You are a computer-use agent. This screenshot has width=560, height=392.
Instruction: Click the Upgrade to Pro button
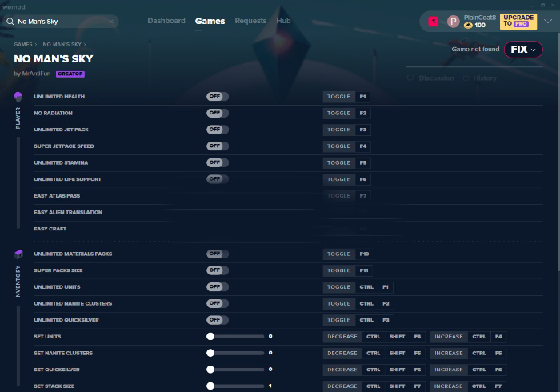pos(518,22)
